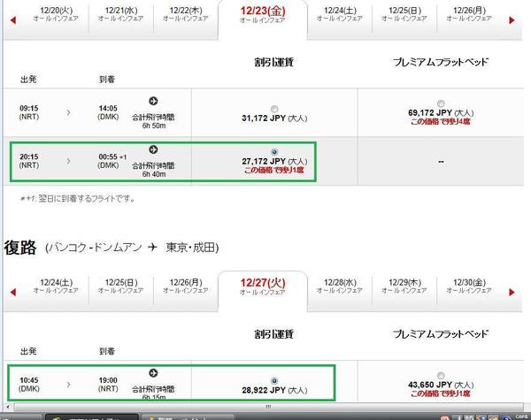Screen dimensions: 531x420
Task: Click the horizontal scrollbar left arrow
Action: (9, 407)
